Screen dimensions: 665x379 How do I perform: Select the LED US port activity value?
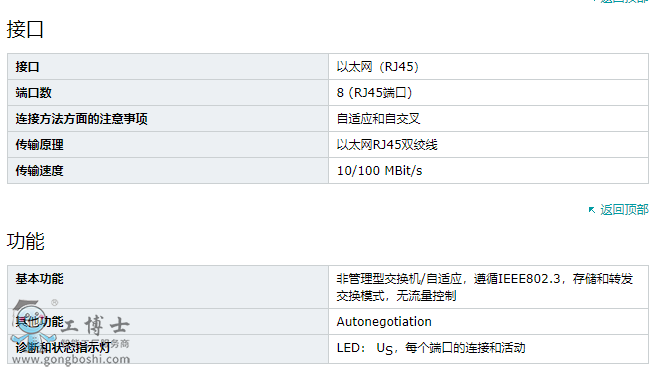point(431,348)
